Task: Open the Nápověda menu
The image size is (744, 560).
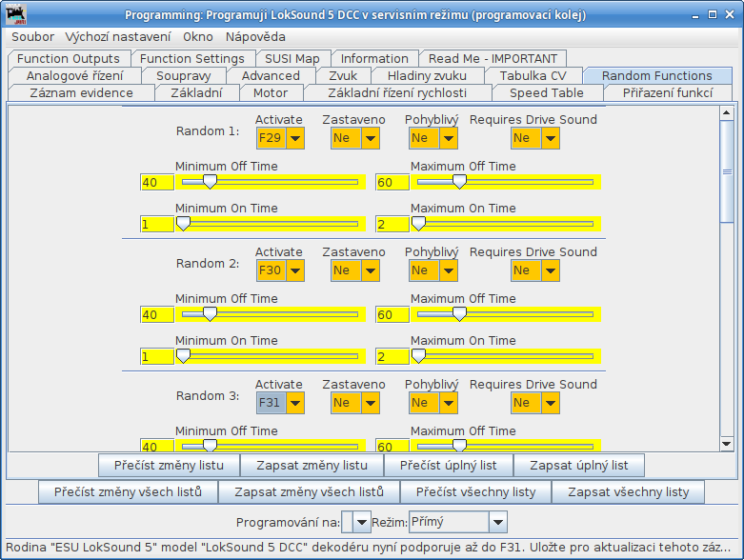Action: tap(255, 37)
